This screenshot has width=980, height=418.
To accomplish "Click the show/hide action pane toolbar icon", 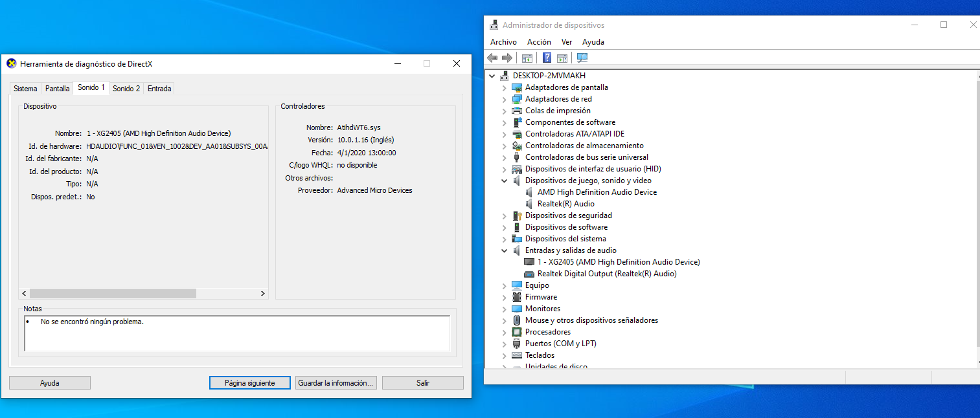I will 562,58.
